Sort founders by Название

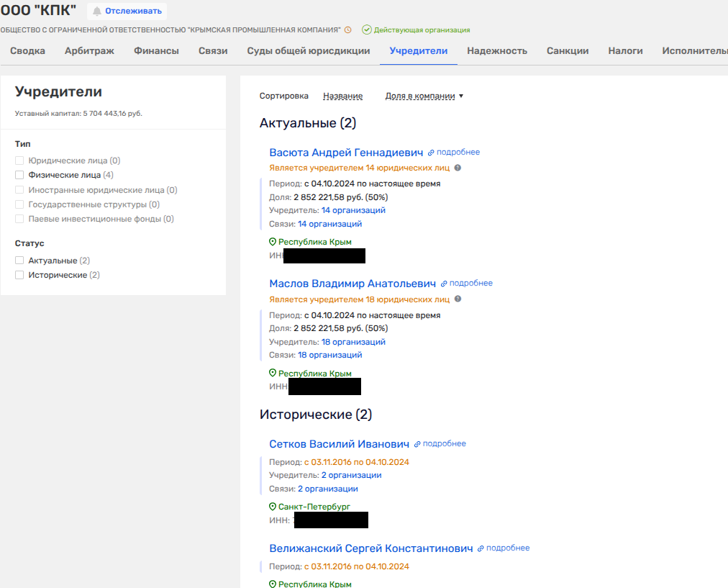(x=342, y=96)
